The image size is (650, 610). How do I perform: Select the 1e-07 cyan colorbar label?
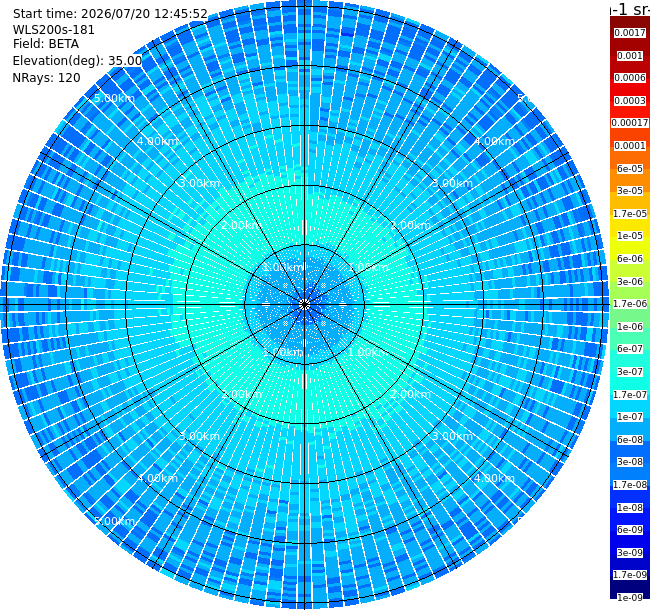point(630,417)
